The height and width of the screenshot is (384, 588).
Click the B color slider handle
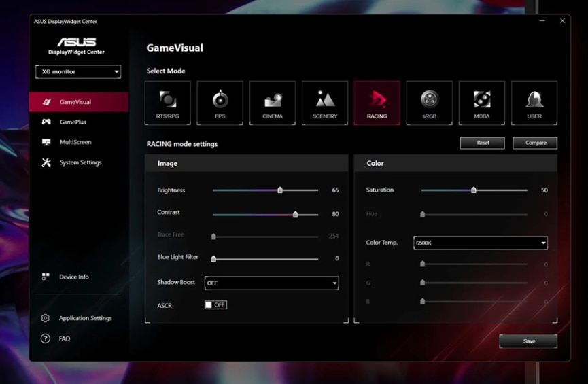point(423,301)
